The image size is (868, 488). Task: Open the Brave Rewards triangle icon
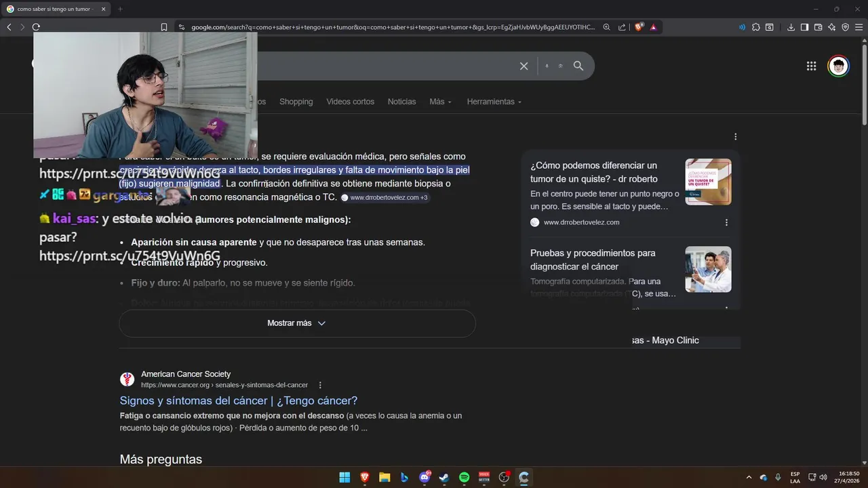[653, 27]
